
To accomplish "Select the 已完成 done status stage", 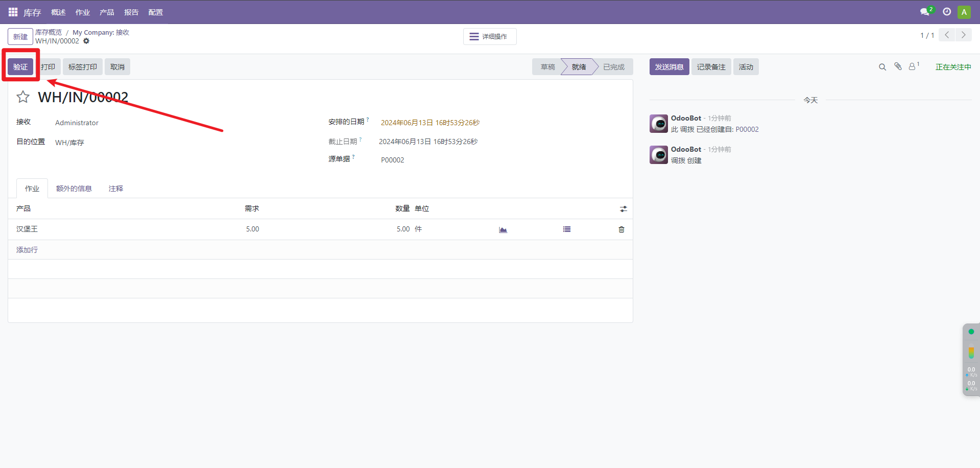I will (613, 67).
